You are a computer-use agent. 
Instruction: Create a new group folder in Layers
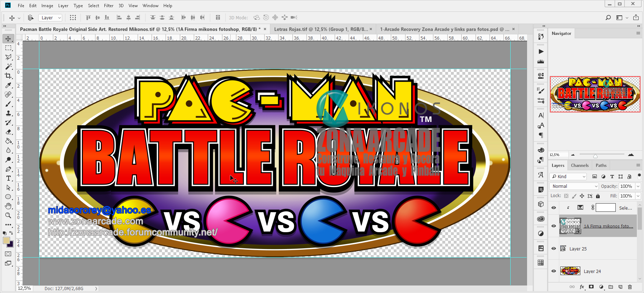(611, 287)
